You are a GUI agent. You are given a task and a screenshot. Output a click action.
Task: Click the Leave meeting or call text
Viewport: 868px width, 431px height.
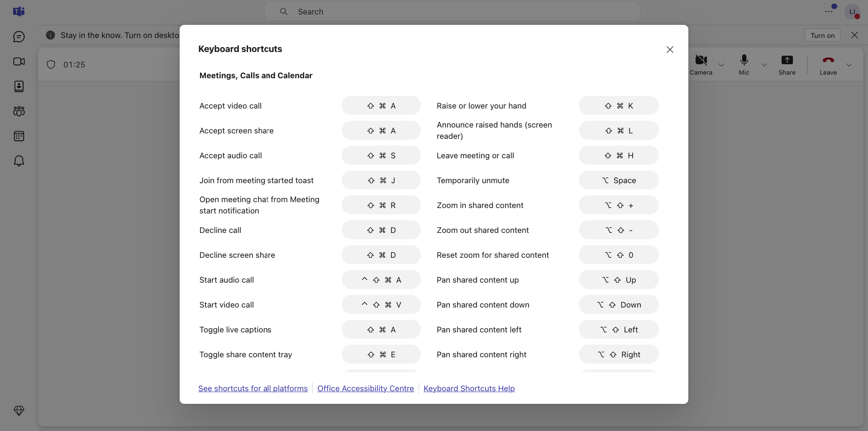point(475,156)
